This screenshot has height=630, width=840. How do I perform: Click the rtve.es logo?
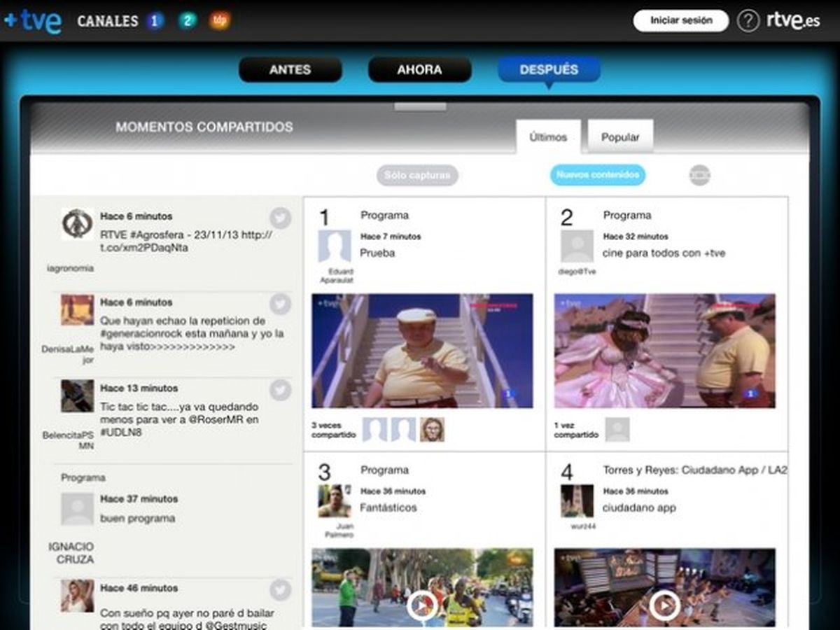pyautogui.click(x=794, y=20)
